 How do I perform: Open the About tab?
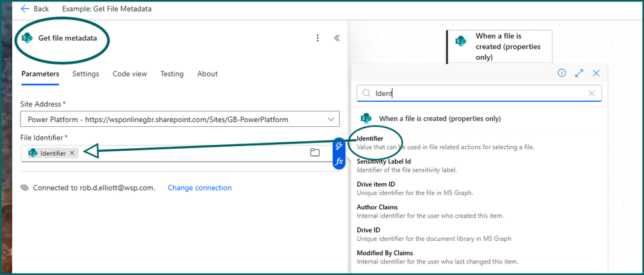point(208,74)
